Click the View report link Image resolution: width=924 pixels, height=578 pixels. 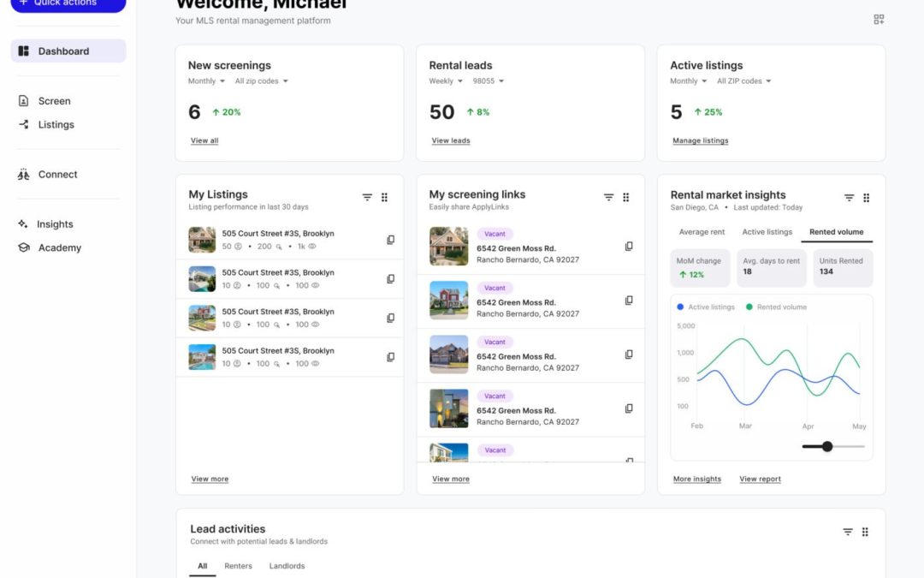pos(760,480)
